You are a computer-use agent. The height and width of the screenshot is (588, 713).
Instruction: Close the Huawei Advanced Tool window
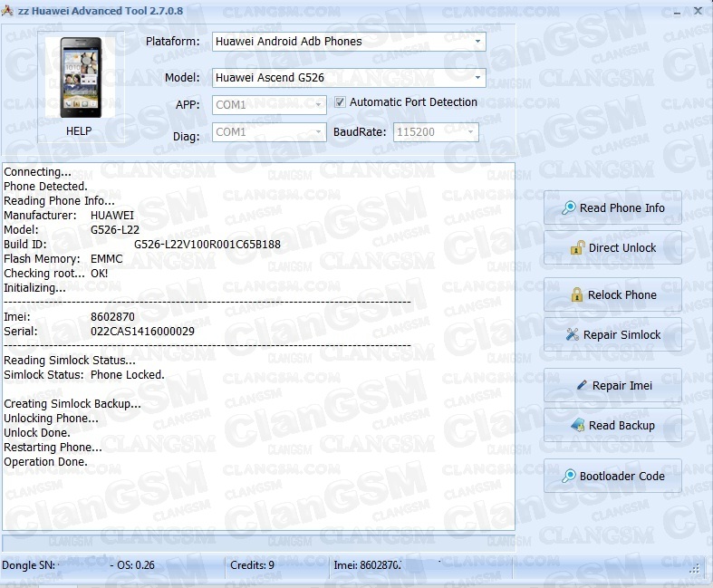click(698, 11)
